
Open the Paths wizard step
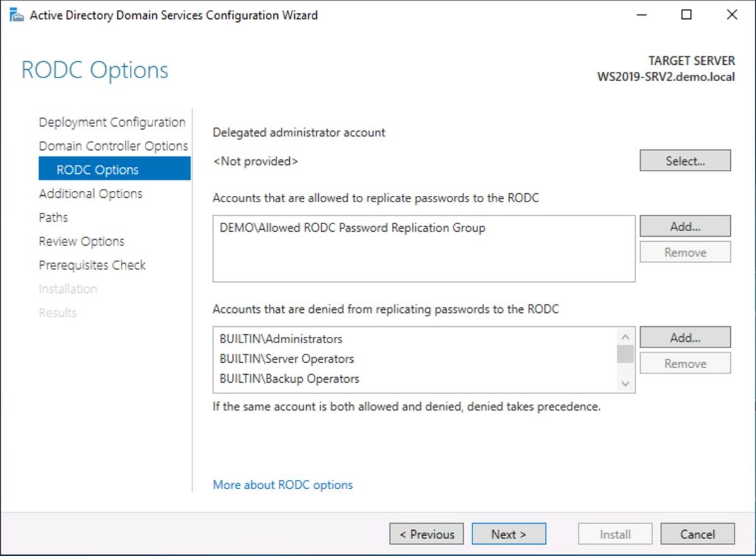[54, 218]
